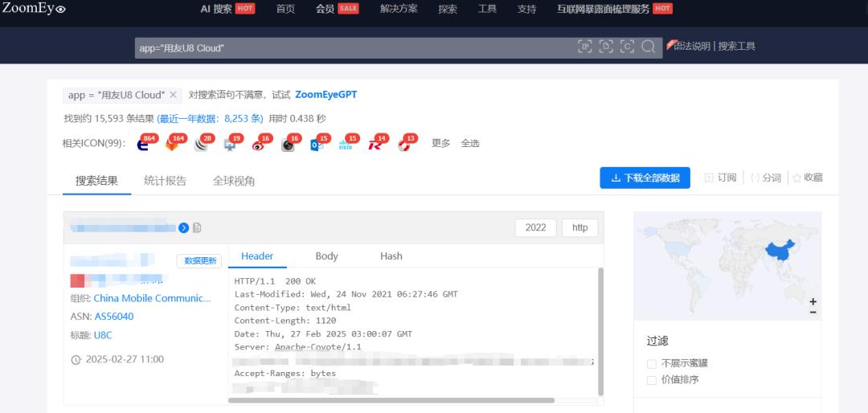Click the 收藏 star favorite icon
Image resolution: width=868 pixels, height=413 pixels.
coord(797,178)
